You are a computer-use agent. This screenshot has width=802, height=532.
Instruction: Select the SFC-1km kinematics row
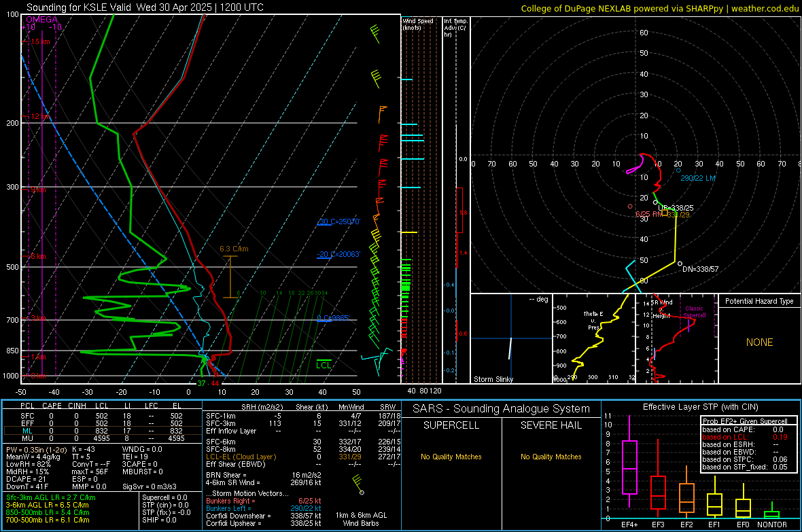coord(302,416)
